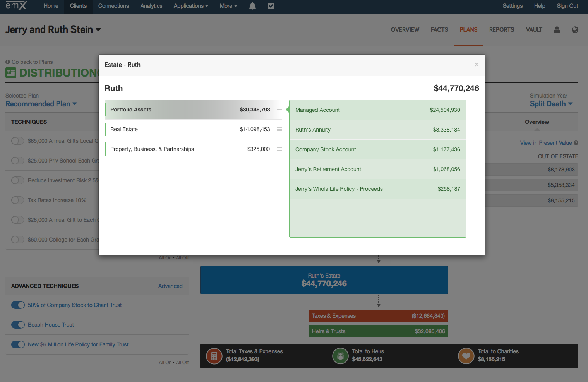588x382 pixels.
Task: Switch to the Overview client tab
Action: tap(405, 30)
